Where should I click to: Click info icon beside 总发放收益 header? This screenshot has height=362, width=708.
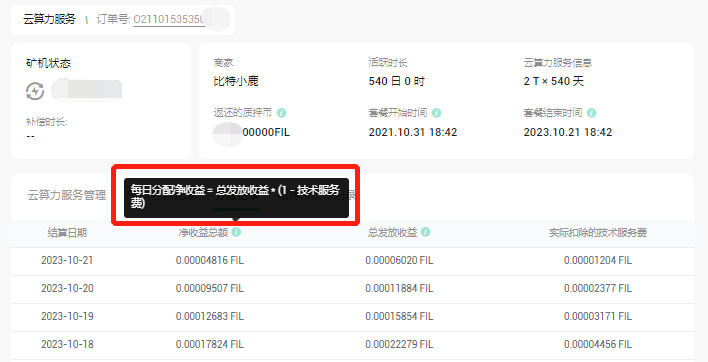tap(425, 232)
